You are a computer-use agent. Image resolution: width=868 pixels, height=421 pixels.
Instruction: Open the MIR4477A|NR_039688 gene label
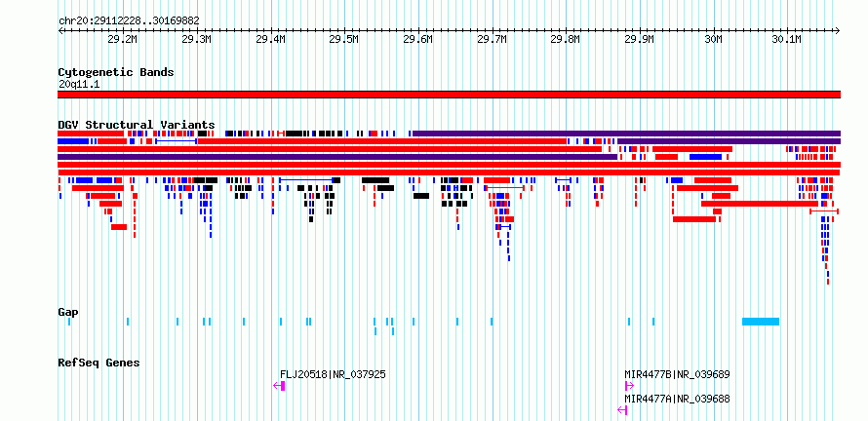677,399
